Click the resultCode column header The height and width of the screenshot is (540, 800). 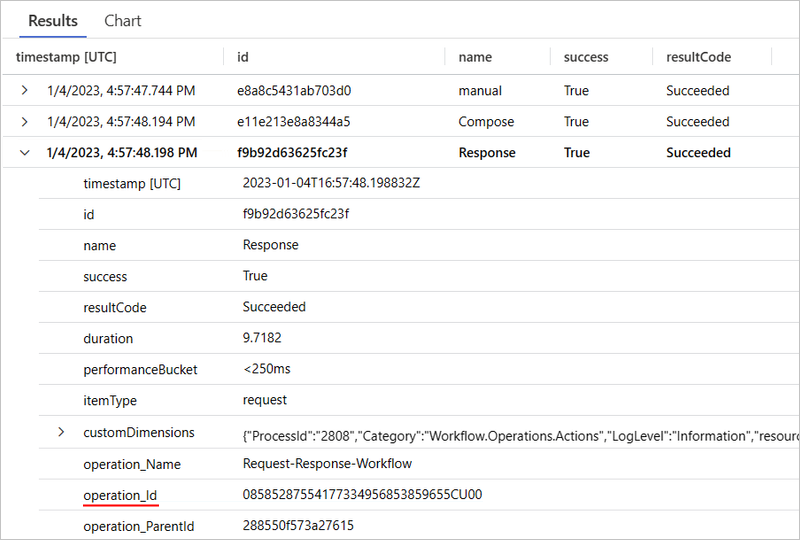pyautogui.click(x=698, y=57)
